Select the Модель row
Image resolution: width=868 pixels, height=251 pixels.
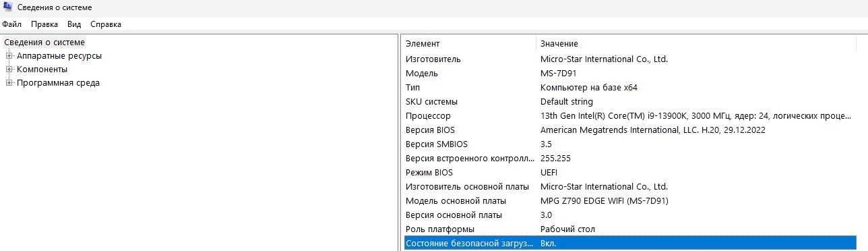(x=630, y=73)
